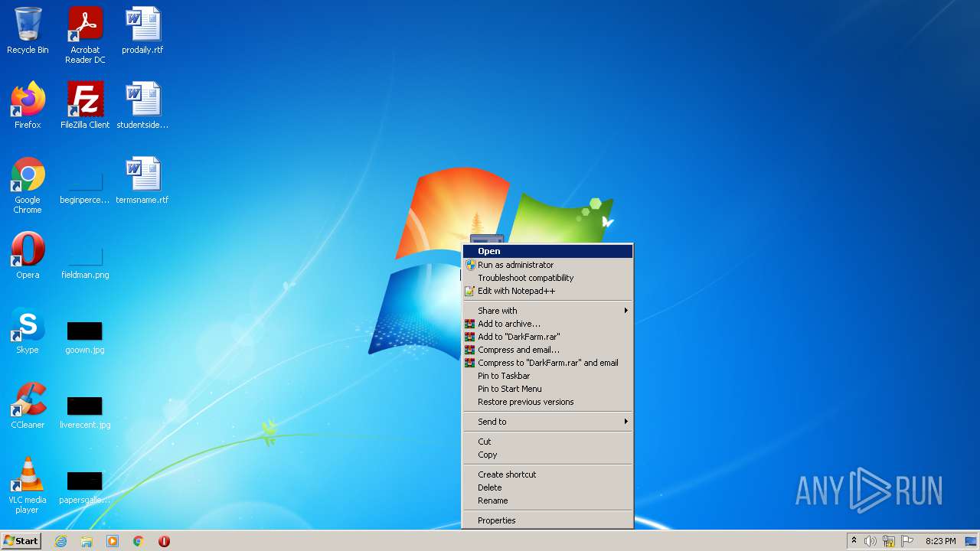Expand the Send to submenu
Screen dimensions: 980x551
(548, 422)
